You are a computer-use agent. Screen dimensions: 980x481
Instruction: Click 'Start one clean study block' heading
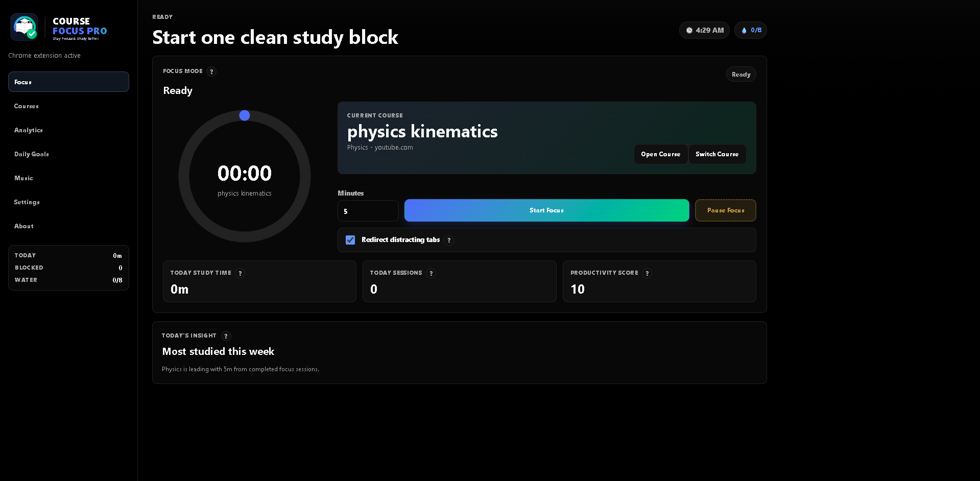(275, 37)
